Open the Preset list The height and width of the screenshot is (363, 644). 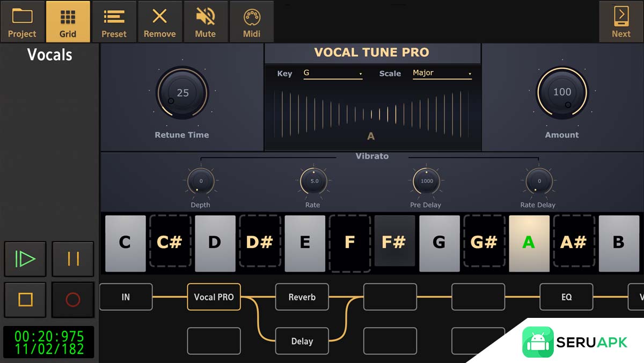pyautogui.click(x=114, y=21)
